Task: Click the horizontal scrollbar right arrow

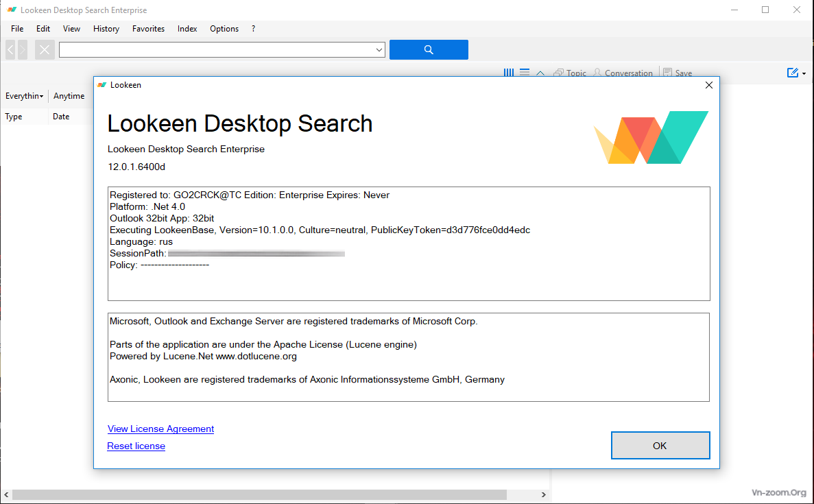Action: click(544, 495)
